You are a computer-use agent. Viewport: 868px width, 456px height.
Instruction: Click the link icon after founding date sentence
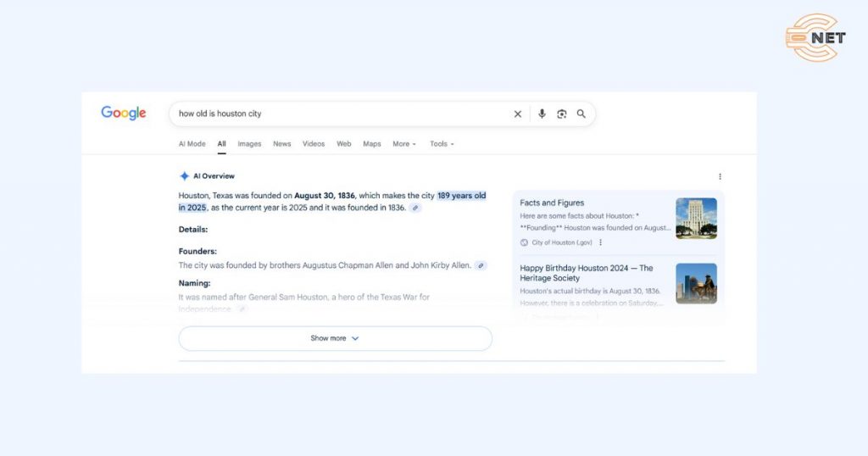point(415,208)
